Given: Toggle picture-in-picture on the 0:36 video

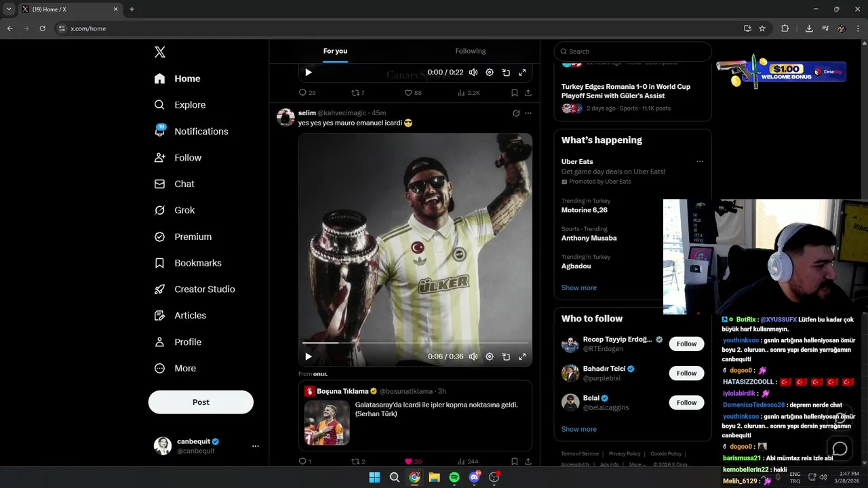Looking at the screenshot, I should point(506,357).
